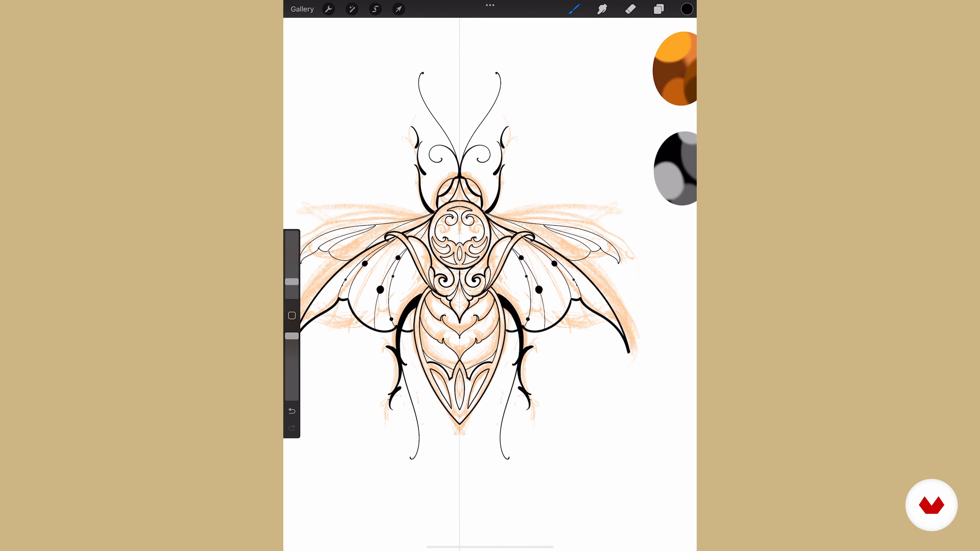The image size is (980, 551).
Task: Select the Eraser tool
Action: tap(630, 9)
